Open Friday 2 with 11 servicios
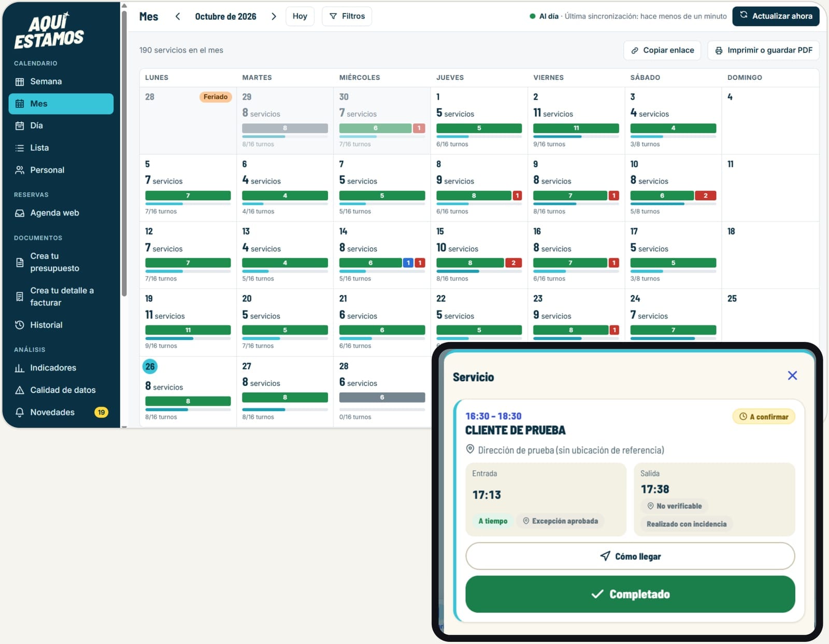Image resolution: width=829 pixels, height=644 pixels. point(576,120)
